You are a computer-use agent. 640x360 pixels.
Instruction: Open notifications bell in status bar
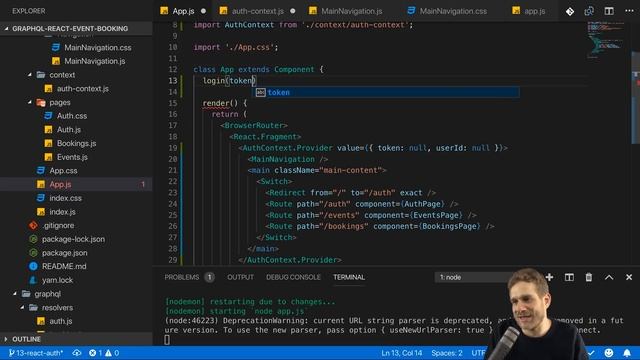point(627,353)
